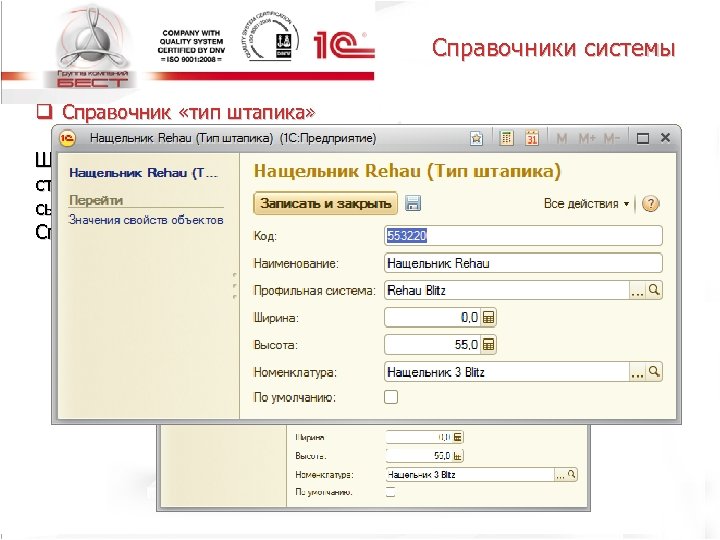
Task: Click the Перейти section header in navigation panel
Action: coord(96,200)
